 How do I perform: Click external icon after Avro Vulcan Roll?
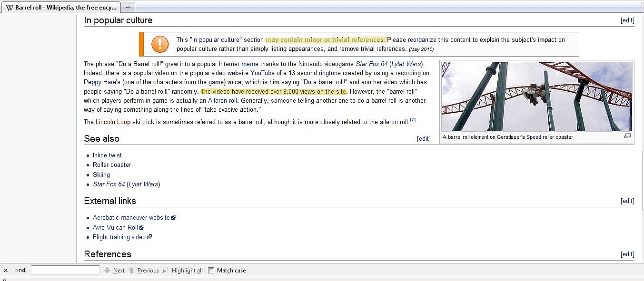tap(142, 228)
